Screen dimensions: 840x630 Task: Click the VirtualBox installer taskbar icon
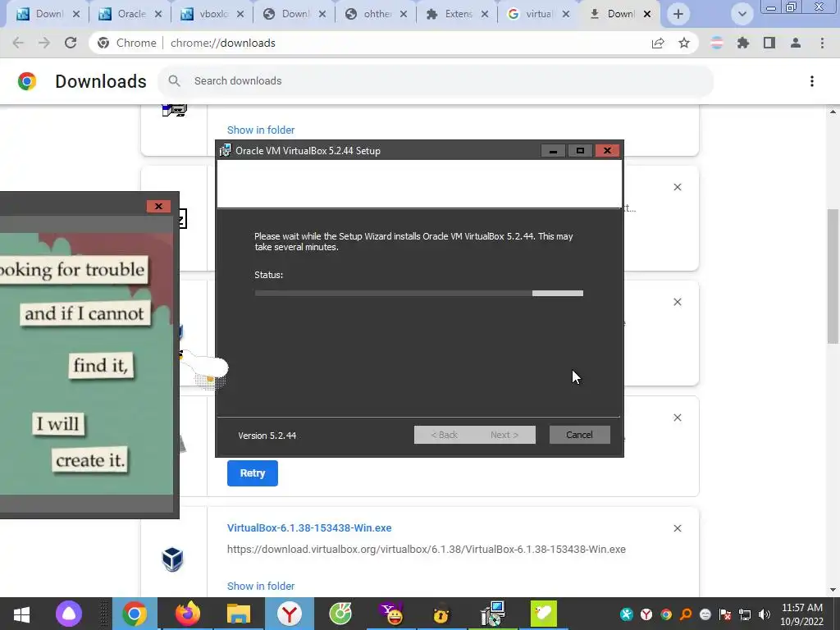(493, 614)
